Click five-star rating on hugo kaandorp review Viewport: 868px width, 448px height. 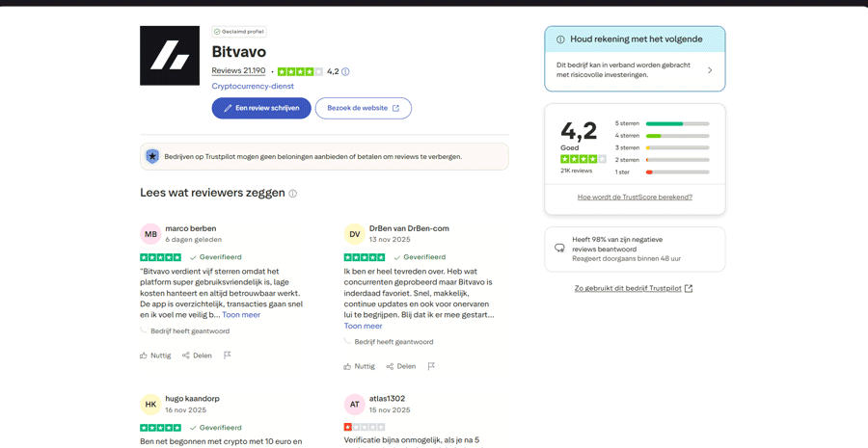coord(160,428)
